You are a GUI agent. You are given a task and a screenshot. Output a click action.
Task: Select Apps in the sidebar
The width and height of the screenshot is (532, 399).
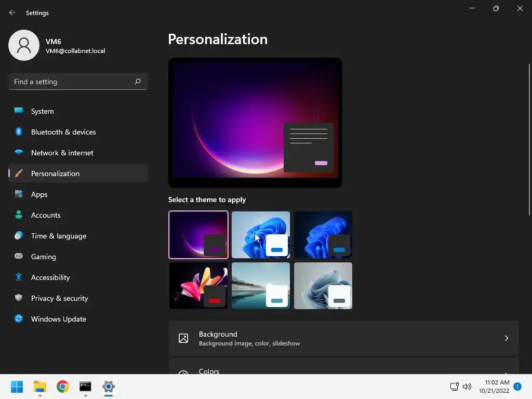click(x=78, y=194)
